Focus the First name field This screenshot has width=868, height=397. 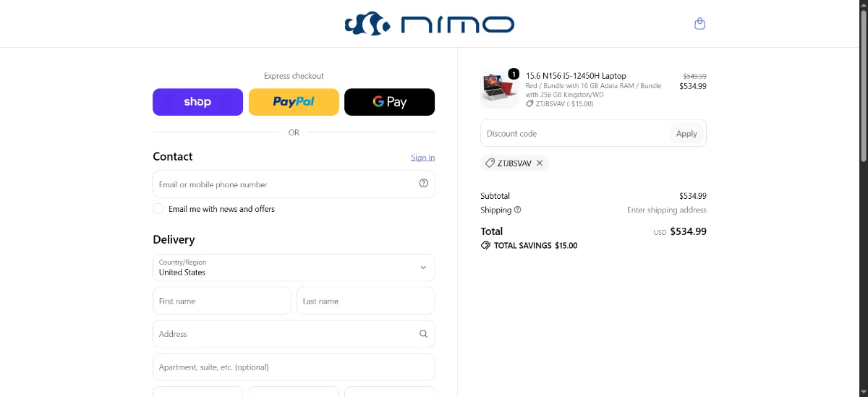[x=222, y=301]
